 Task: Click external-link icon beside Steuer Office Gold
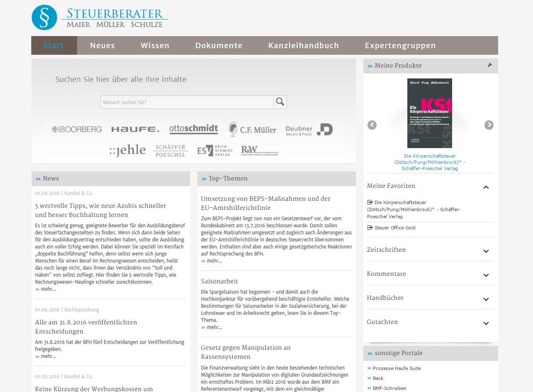coord(370,228)
